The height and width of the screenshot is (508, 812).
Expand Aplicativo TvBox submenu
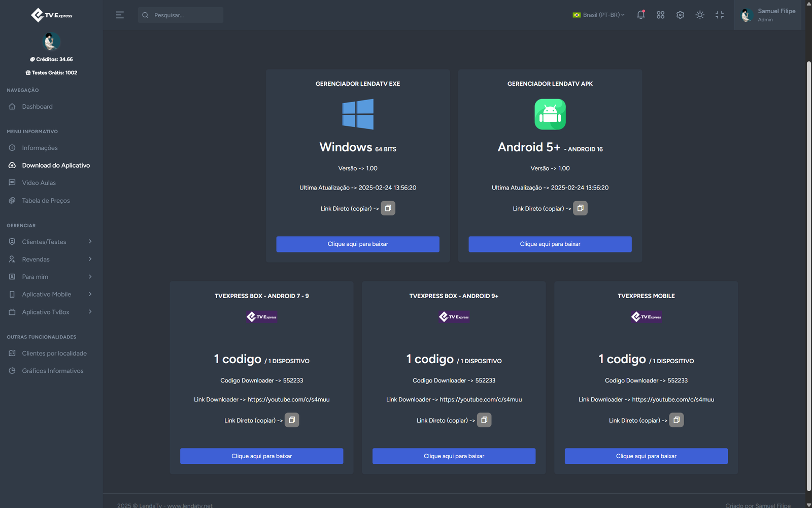(x=51, y=312)
